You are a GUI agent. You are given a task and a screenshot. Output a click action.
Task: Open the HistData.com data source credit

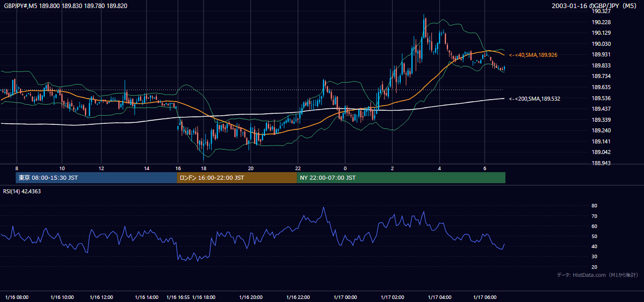[x=597, y=275]
